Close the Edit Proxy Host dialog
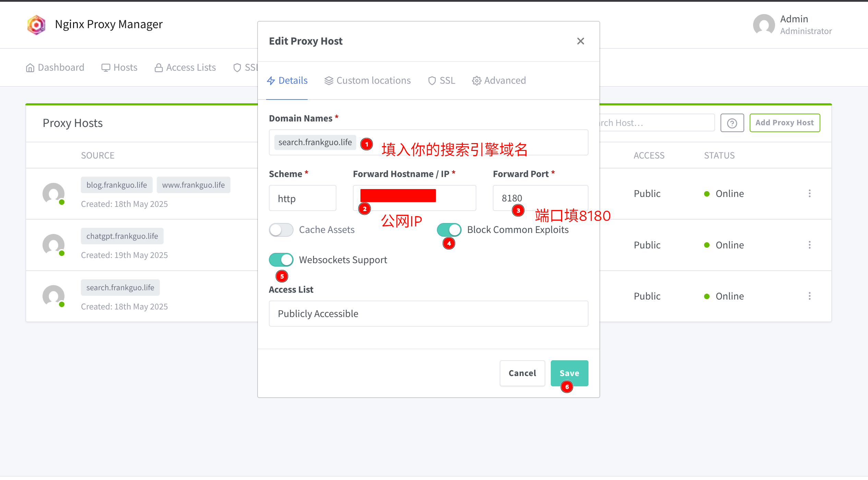This screenshot has width=868, height=480. [580, 41]
